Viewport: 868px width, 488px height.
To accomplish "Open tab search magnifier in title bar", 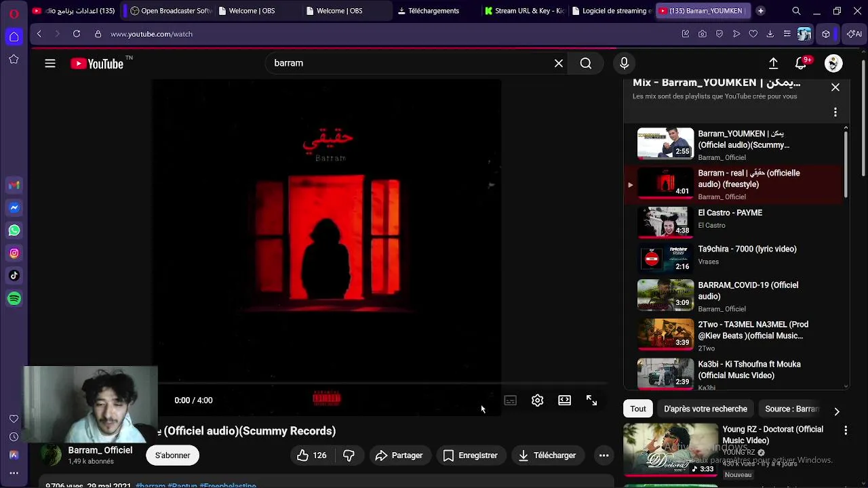I will [x=797, y=11].
